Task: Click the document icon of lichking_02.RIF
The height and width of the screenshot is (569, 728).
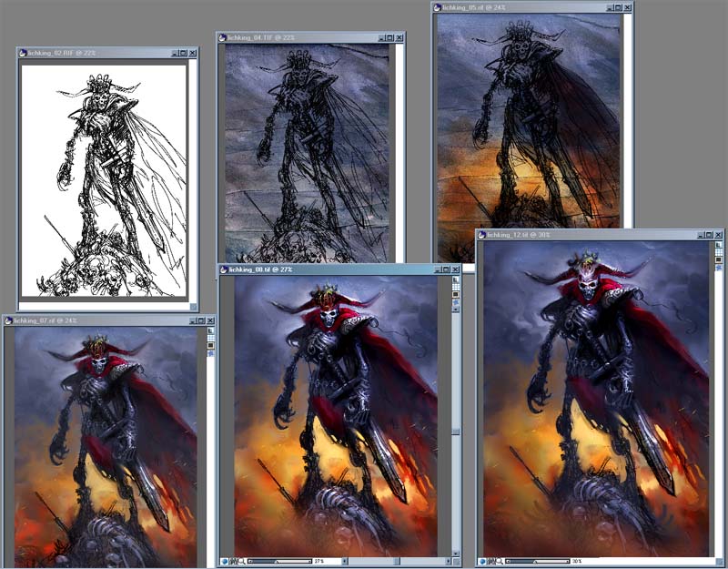Action: pyautogui.click(x=23, y=53)
